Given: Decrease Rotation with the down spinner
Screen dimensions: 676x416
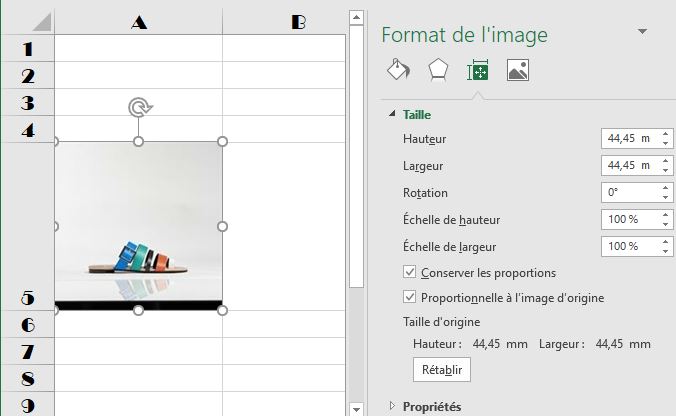Looking at the screenshot, I should (x=666, y=197).
